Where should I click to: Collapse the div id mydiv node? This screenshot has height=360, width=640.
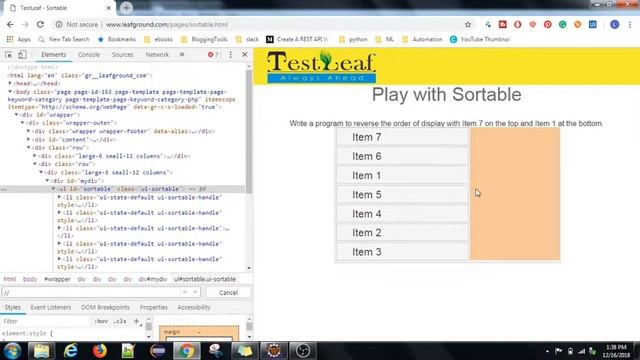tap(47, 180)
